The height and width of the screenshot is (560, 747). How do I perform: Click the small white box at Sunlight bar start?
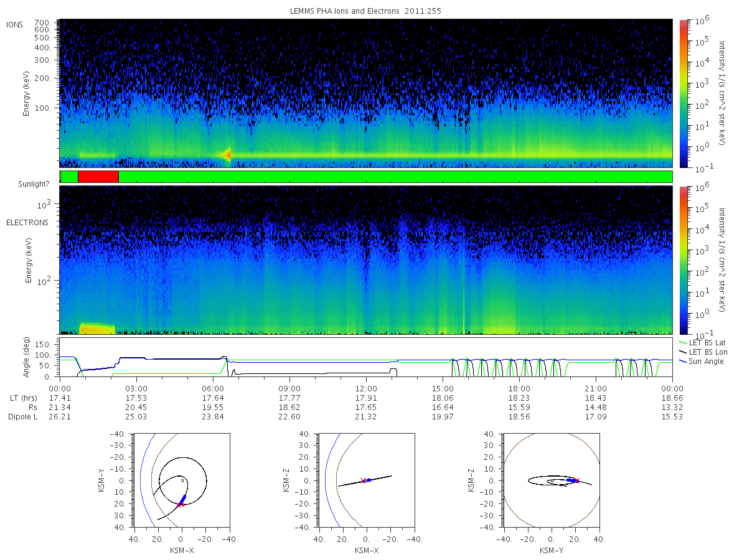coord(60,177)
